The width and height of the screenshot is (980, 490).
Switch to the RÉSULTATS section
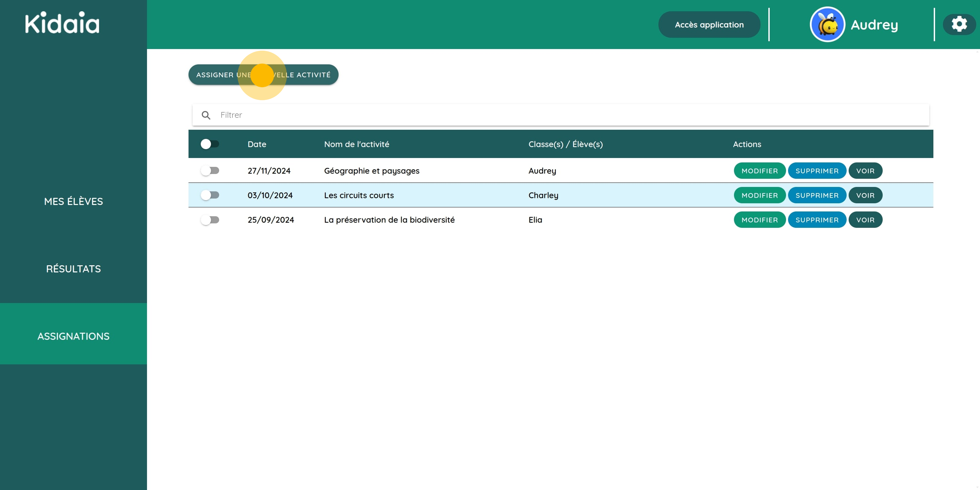tap(73, 268)
